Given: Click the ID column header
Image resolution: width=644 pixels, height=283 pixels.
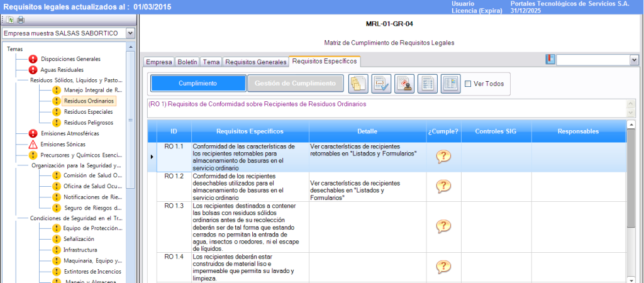Looking at the screenshot, I should [x=174, y=131].
